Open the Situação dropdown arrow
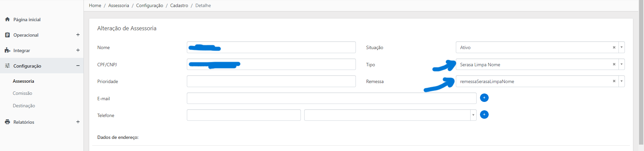Image resolution: width=644 pixels, height=151 pixels. point(622,47)
